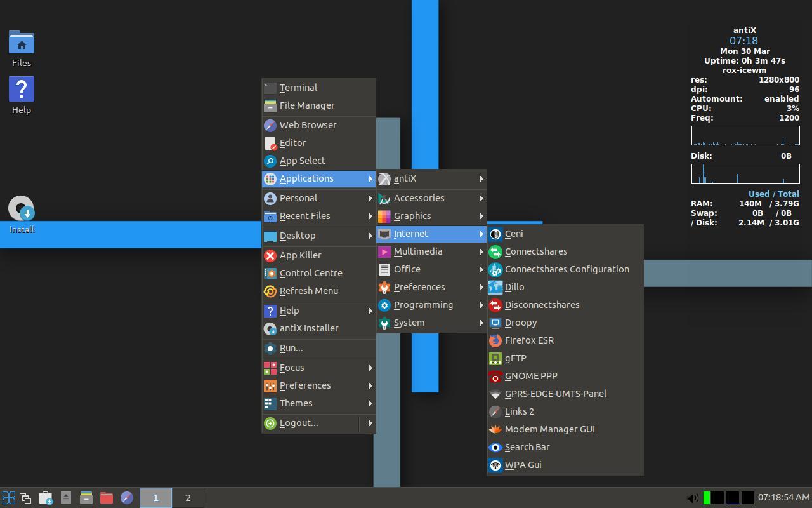Screen dimensions: 812x508
Task: Choose Web Browser menu entry
Action: pyautogui.click(x=319, y=125)
